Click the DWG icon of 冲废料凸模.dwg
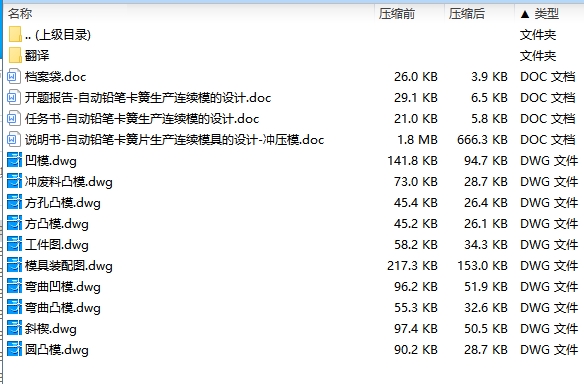 [15, 182]
